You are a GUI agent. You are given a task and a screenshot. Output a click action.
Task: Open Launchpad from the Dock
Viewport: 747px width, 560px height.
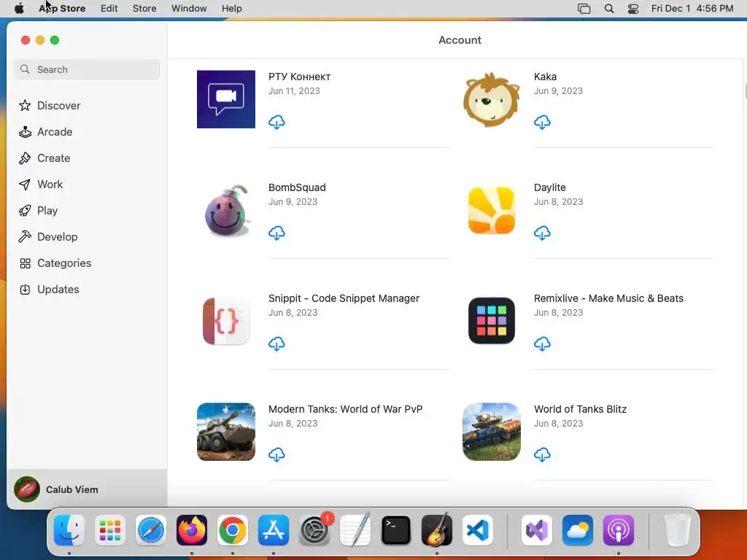[110, 530]
